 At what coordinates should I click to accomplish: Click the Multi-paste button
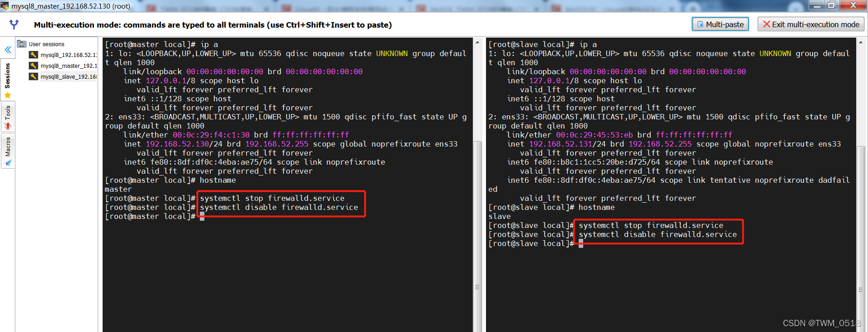click(720, 24)
